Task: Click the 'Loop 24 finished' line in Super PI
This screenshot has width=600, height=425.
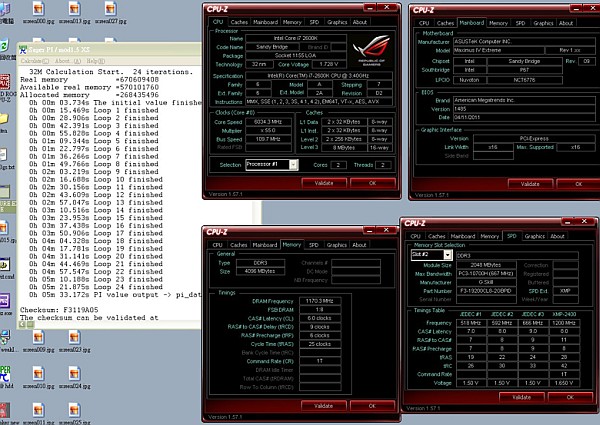Action: pos(96,287)
